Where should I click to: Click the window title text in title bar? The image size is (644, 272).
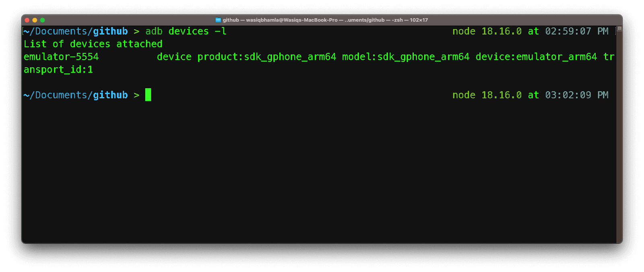point(325,20)
